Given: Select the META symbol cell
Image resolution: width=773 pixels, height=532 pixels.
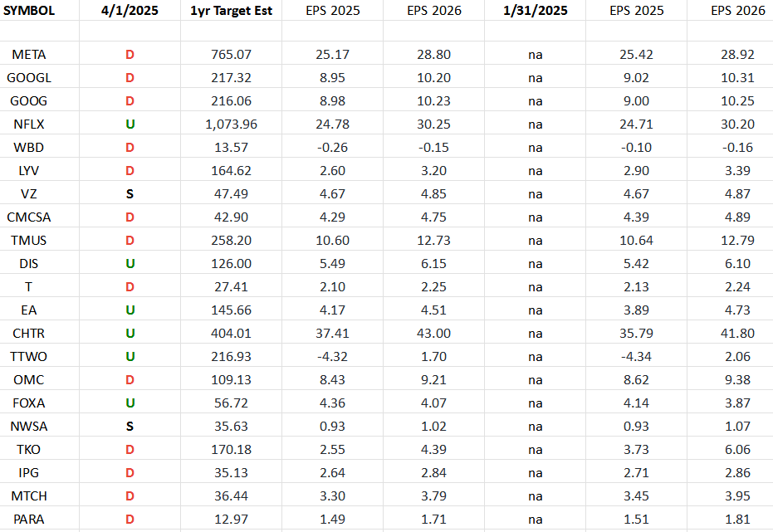Looking at the screenshot, I should point(28,54).
